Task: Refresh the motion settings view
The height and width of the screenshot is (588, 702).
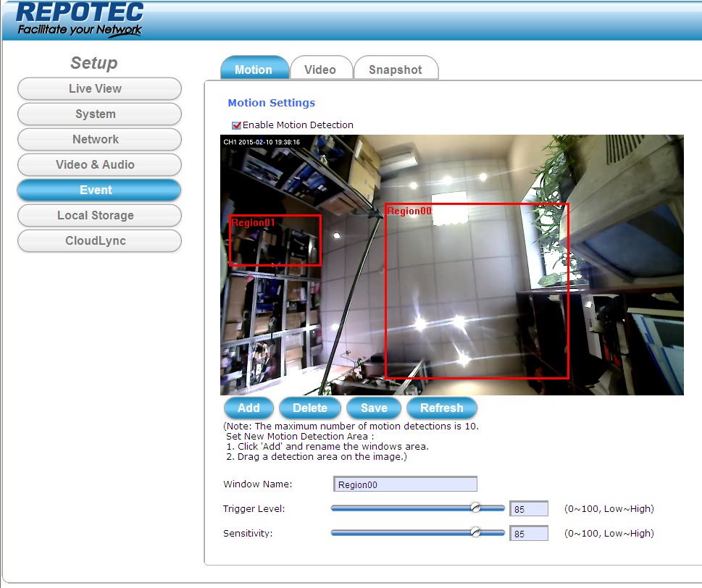Action: pos(441,408)
